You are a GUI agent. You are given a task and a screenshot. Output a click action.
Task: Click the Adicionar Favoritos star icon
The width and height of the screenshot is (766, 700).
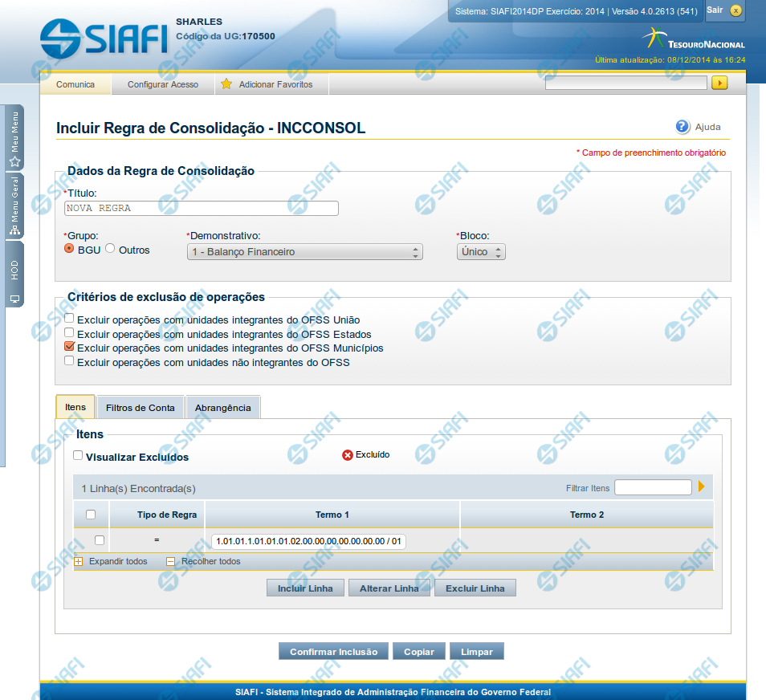[x=226, y=84]
